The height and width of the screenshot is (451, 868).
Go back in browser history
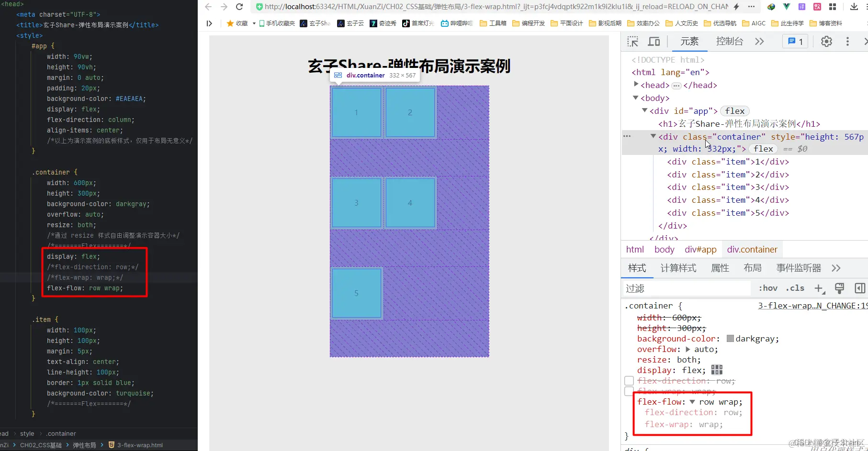click(x=208, y=7)
